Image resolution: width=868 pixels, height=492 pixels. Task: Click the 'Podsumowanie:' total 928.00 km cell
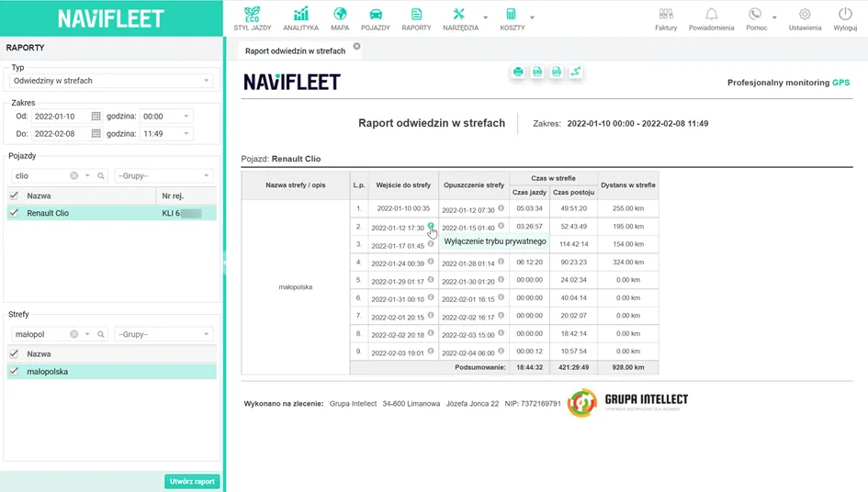coord(628,367)
